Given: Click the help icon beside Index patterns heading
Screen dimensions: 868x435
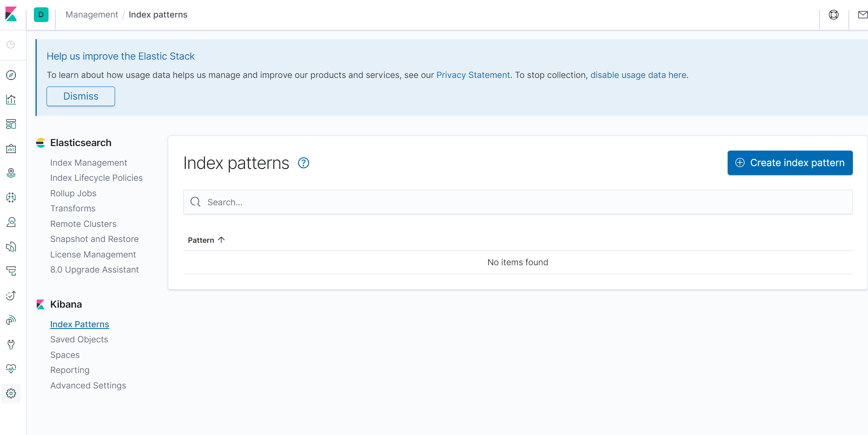Looking at the screenshot, I should (304, 163).
